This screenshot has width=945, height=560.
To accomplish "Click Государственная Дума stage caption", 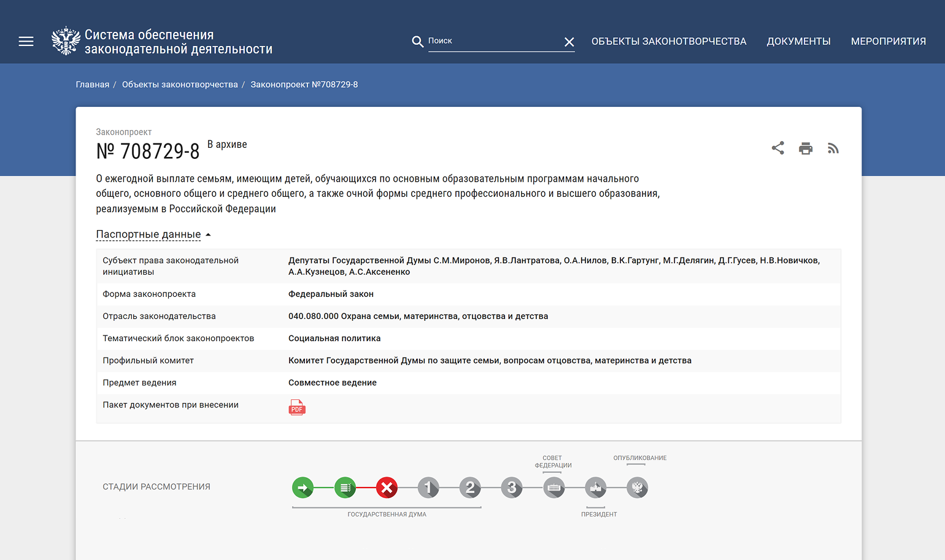I will coord(387,514).
